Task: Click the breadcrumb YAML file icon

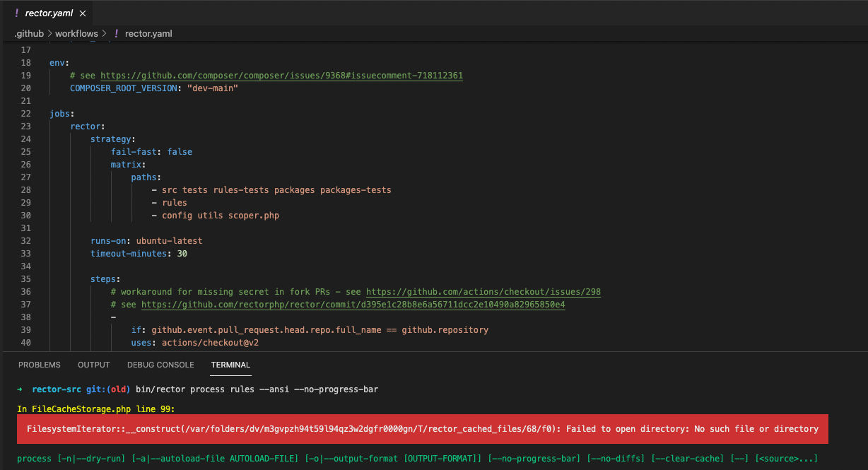Action: [x=117, y=33]
